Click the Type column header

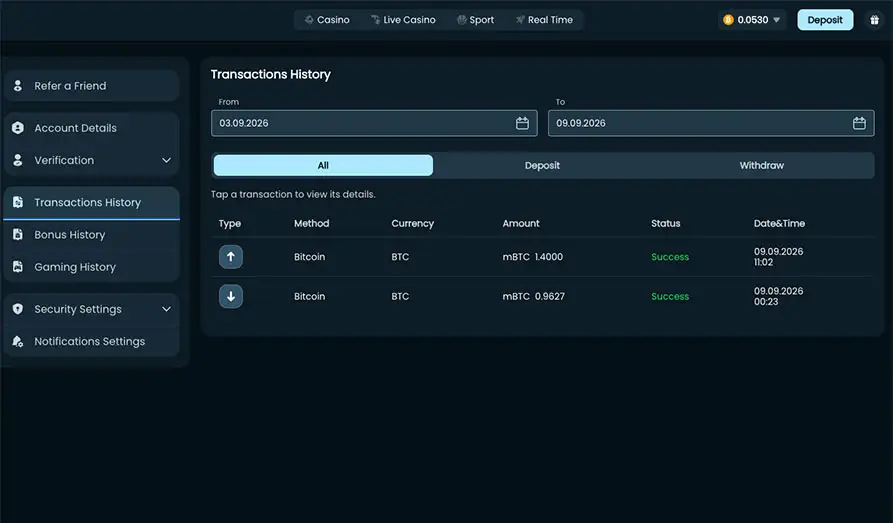pyautogui.click(x=230, y=223)
